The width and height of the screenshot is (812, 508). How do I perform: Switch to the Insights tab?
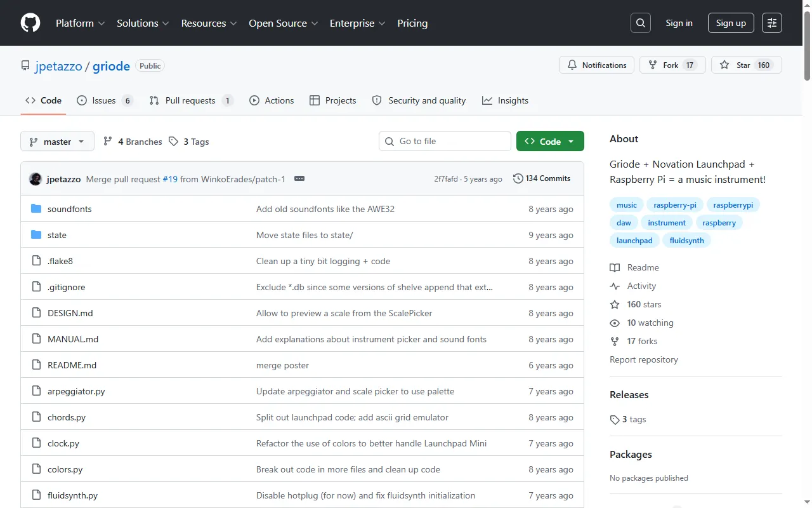[505, 100]
